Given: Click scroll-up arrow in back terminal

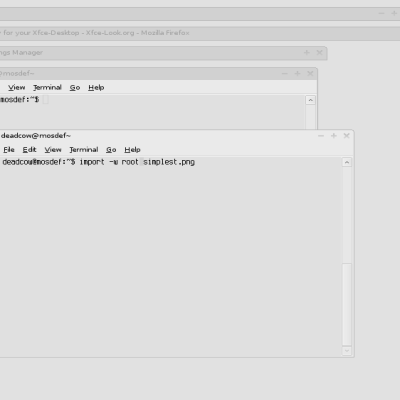Looking at the screenshot, I should point(310,100).
